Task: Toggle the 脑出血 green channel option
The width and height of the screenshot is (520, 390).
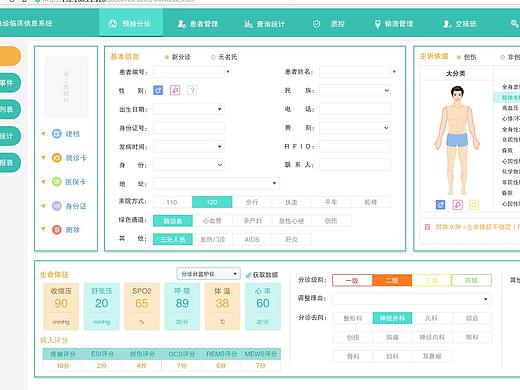Action: [x=173, y=221]
